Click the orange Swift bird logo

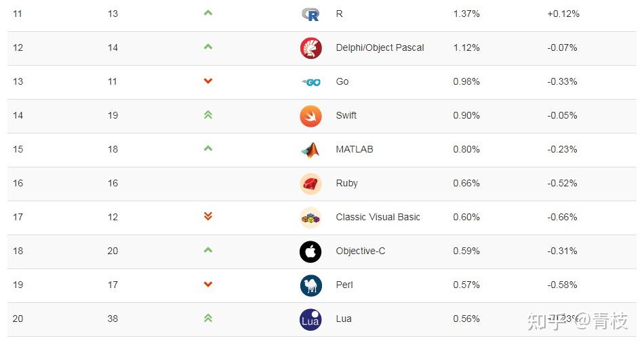click(x=311, y=116)
